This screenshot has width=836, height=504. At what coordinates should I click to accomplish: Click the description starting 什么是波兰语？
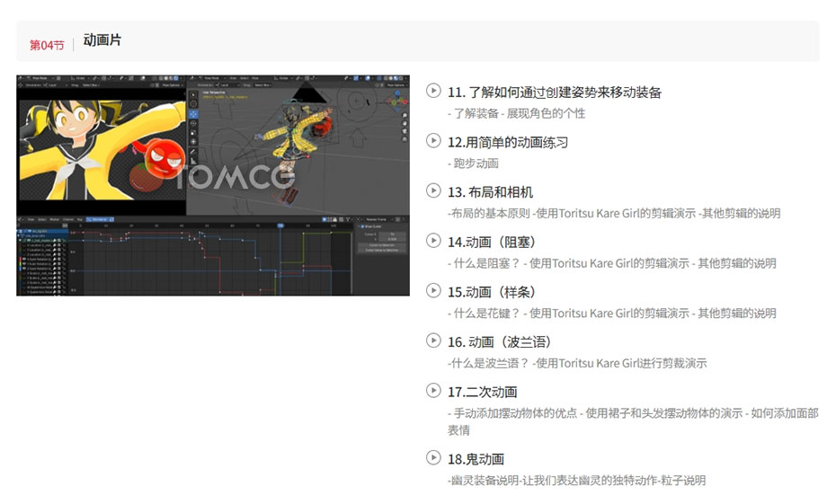[577, 363]
